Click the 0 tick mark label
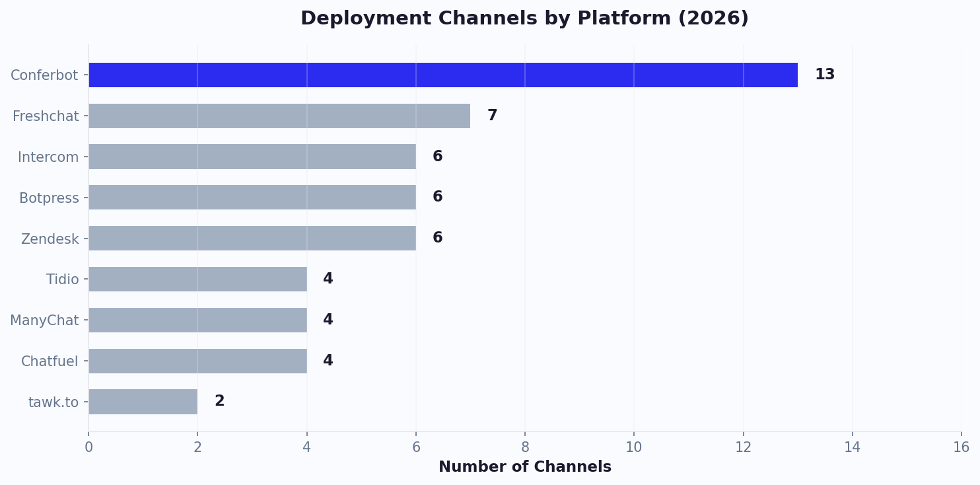Screen dimensions: 980x485 click(x=88, y=446)
